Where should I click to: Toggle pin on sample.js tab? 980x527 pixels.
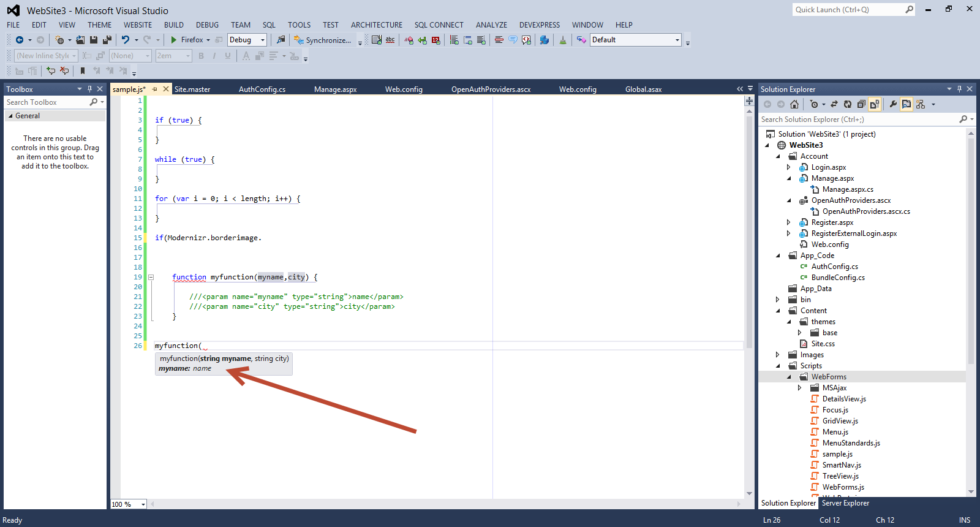(x=155, y=89)
